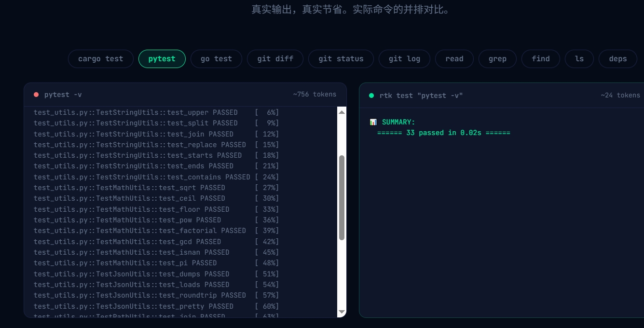Click the test_loads PASSED line

[x=156, y=285]
